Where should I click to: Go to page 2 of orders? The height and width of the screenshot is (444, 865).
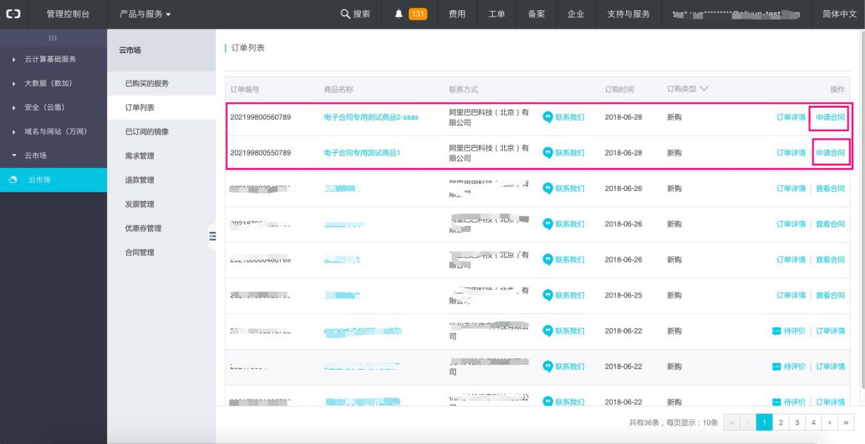click(781, 422)
